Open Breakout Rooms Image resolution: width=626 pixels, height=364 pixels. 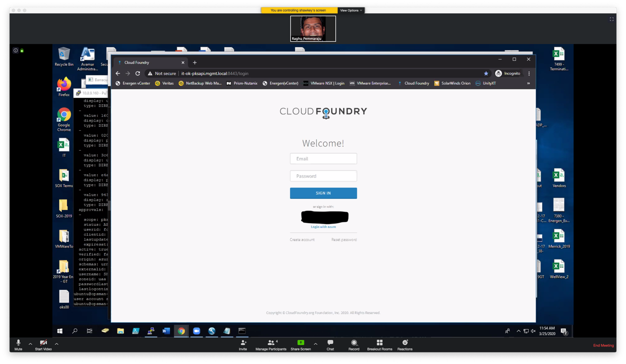(x=380, y=345)
